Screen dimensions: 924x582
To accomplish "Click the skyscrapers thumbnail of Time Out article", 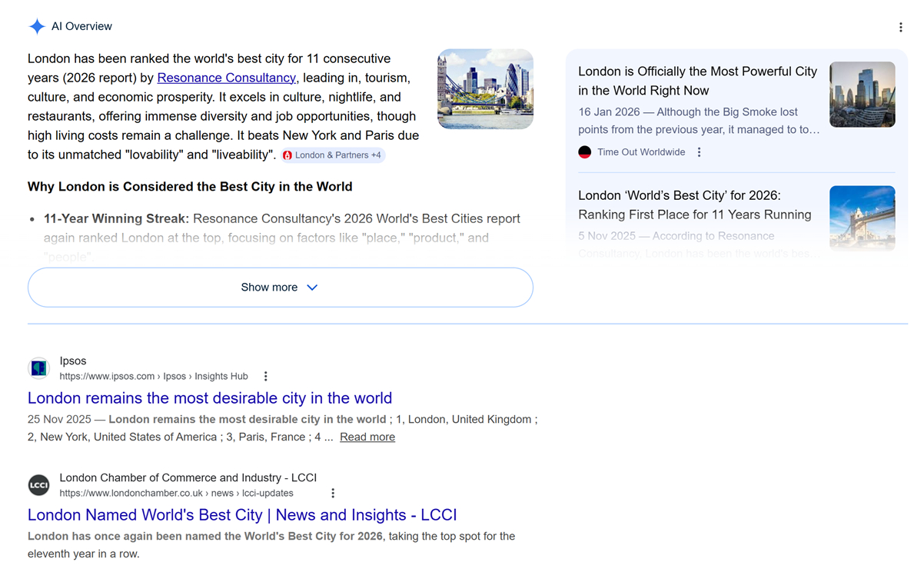I will click(x=862, y=95).
